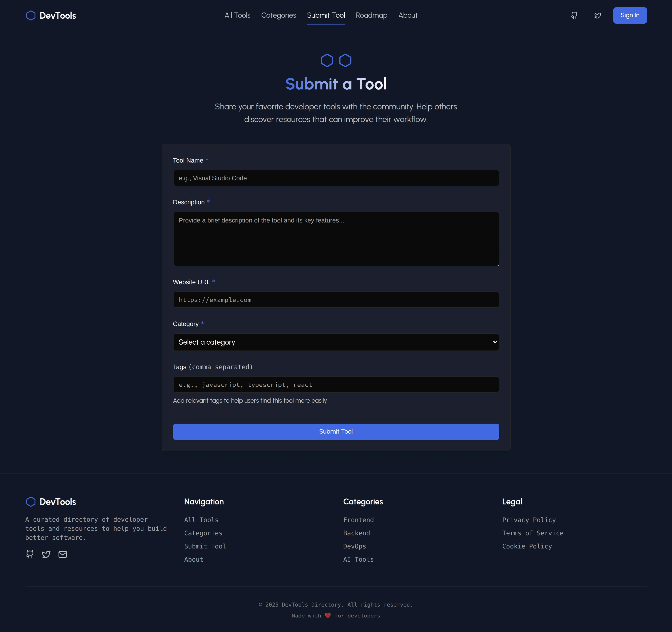
Task: Open footer About link
Action: point(194,559)
